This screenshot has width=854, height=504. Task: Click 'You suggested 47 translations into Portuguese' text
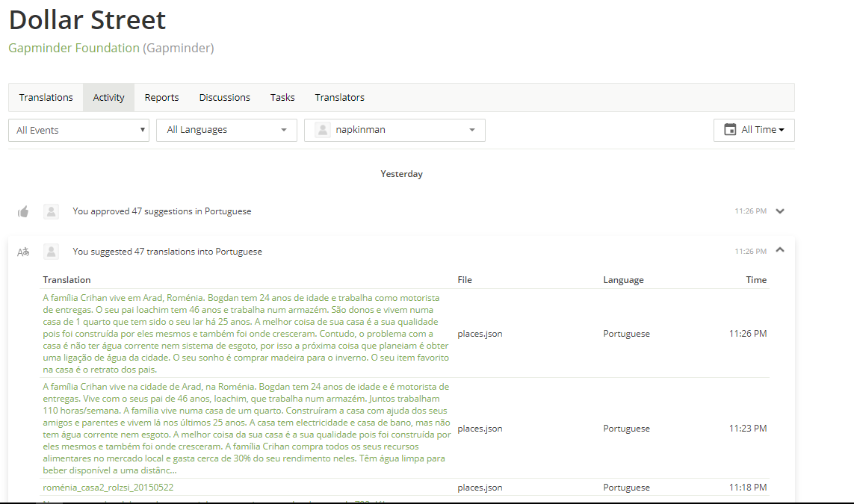coord(167,252)
